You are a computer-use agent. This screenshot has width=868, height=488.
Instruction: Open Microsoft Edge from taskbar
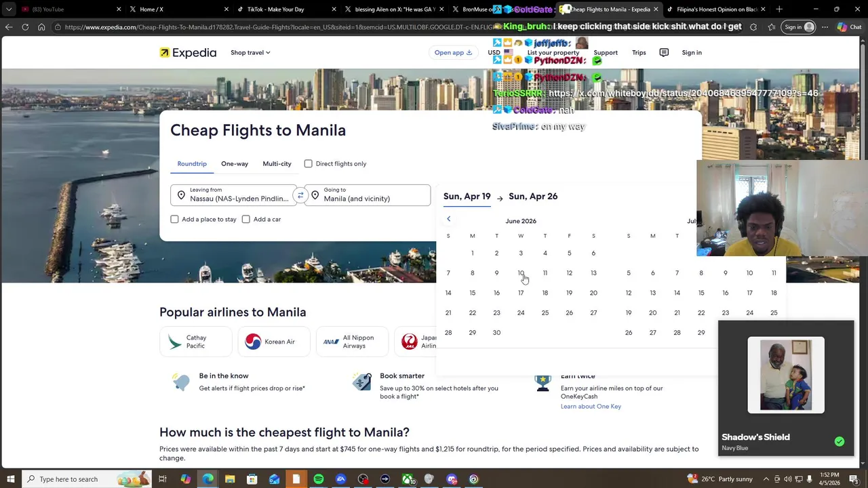208,479
